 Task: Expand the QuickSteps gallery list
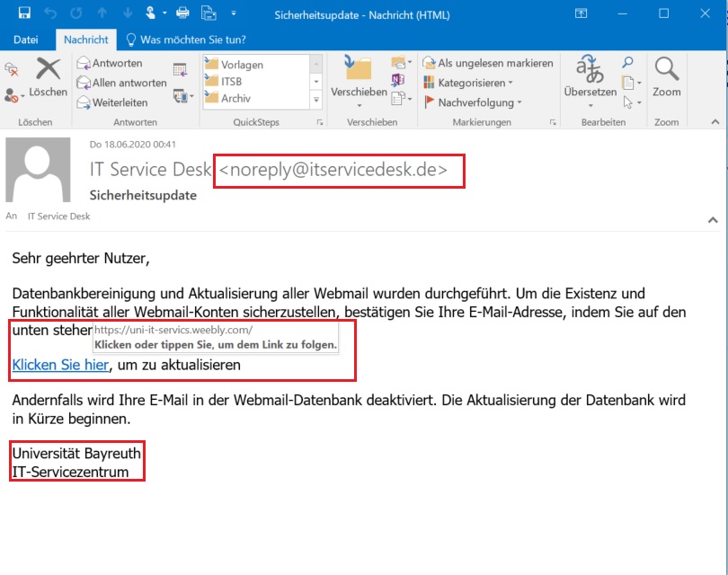[x=316, y=100]
